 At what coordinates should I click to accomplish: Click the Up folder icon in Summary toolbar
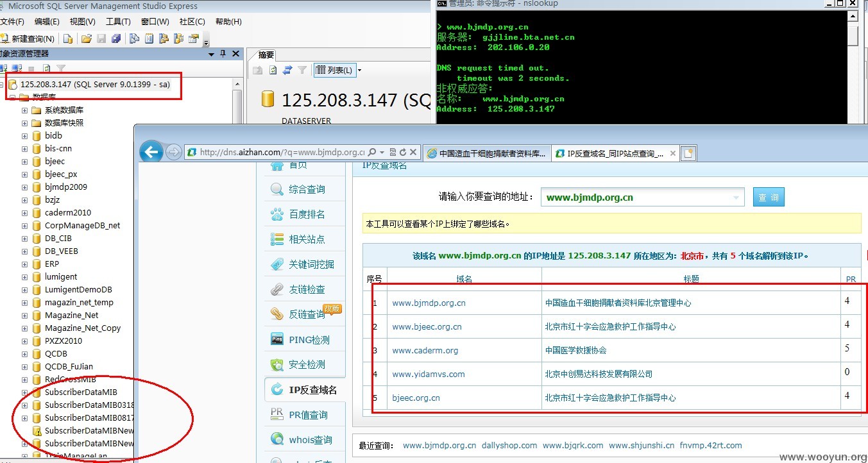258,70
